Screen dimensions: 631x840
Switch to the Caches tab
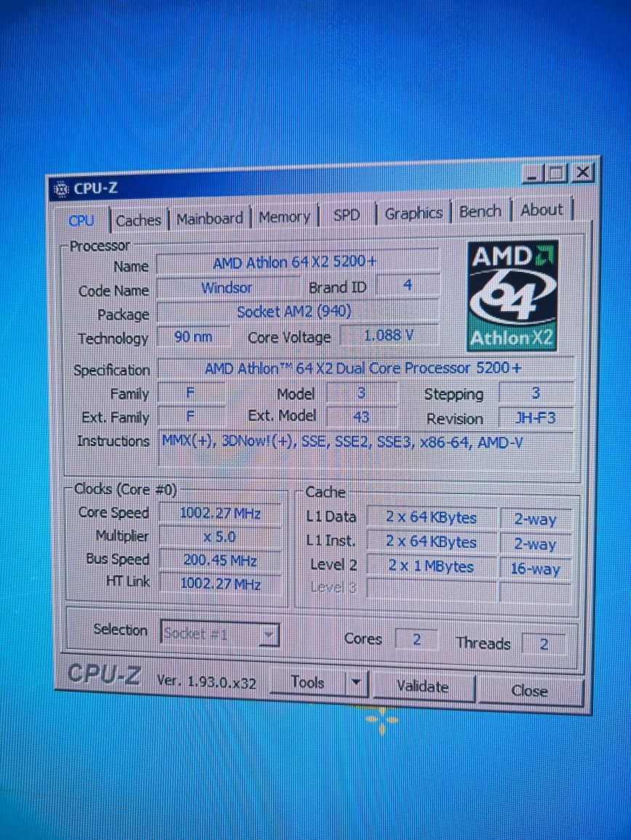click(x=138, y=220)
